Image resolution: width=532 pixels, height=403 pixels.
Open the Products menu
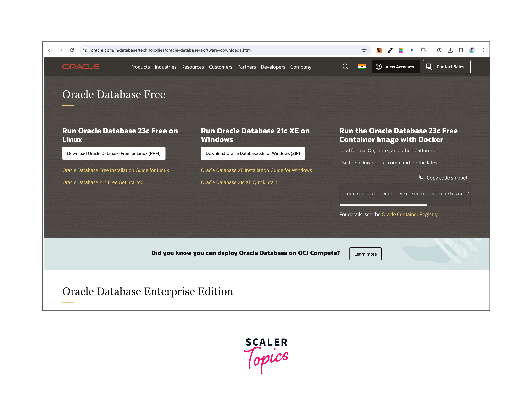pyautogui.click(x=140, y=67)
